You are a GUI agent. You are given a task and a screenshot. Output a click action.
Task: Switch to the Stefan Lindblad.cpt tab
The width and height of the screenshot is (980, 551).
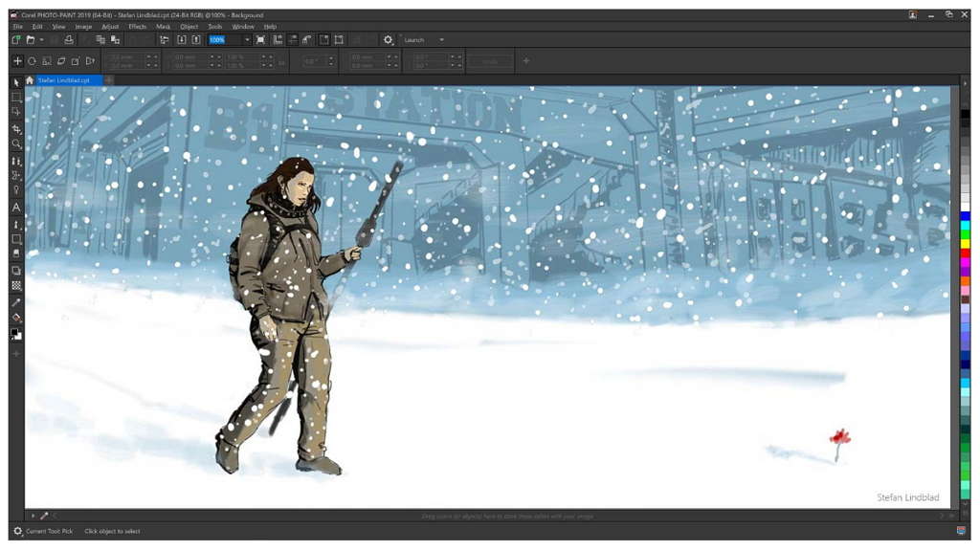[x=64, y=80]
